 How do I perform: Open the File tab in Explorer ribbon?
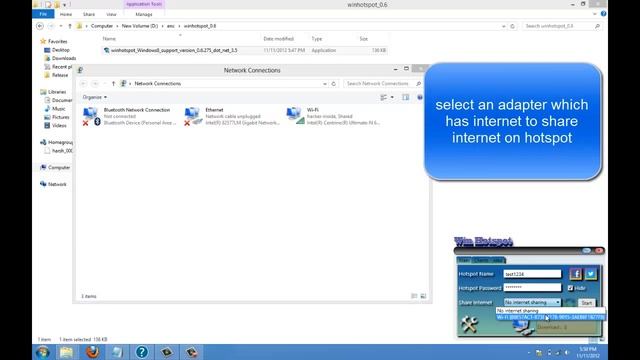click(x=44, y=14)
